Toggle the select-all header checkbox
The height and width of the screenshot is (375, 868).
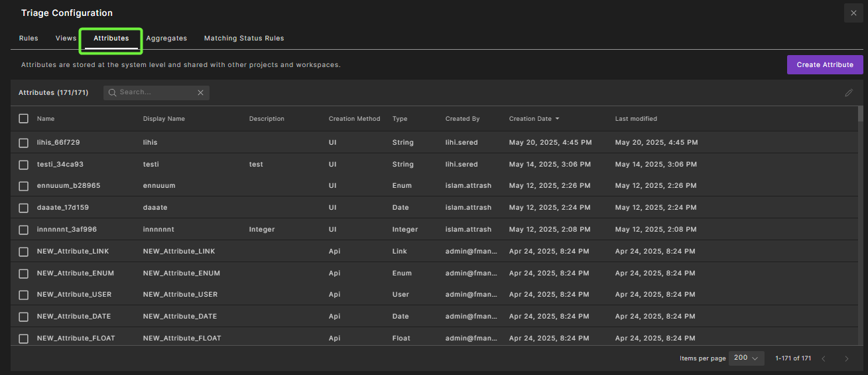(24, 118)
